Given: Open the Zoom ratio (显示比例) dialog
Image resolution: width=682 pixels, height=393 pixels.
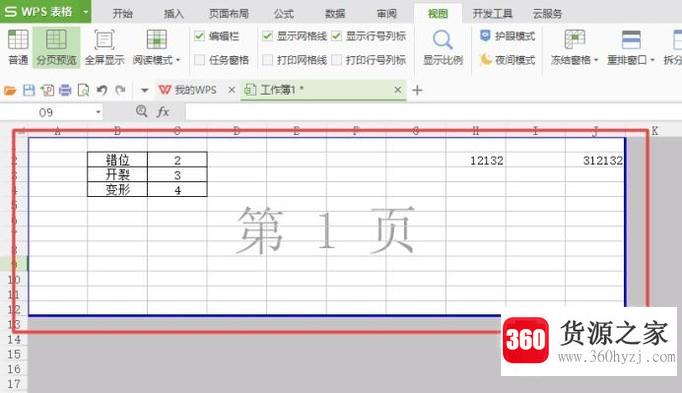Looking at the screenshot, I should [x=443, y=47].
